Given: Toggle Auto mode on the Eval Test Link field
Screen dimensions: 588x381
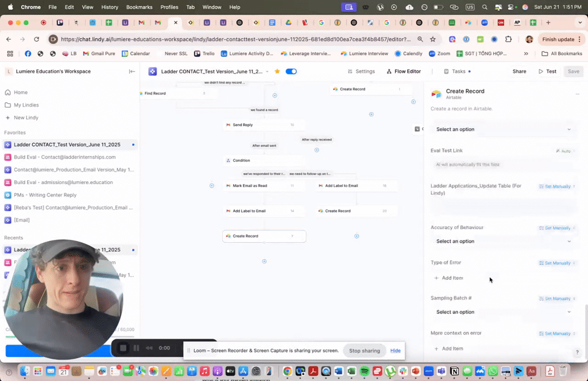Looking at the screenshot, I should pyautogui.click(x=563, y=151).
